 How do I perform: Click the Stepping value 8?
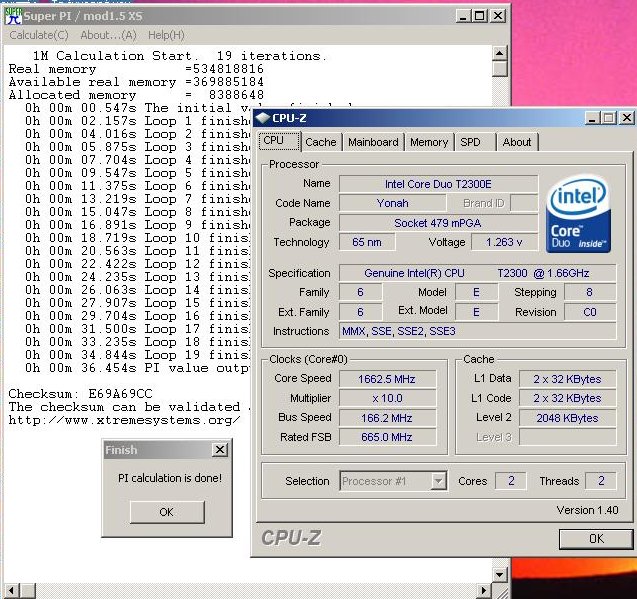(590, 292)
